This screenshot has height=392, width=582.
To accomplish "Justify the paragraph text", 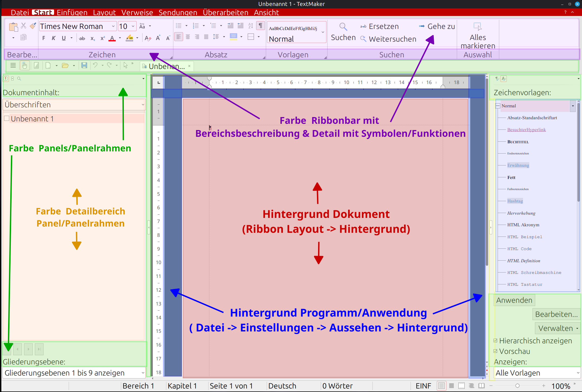I will point(206,37).
